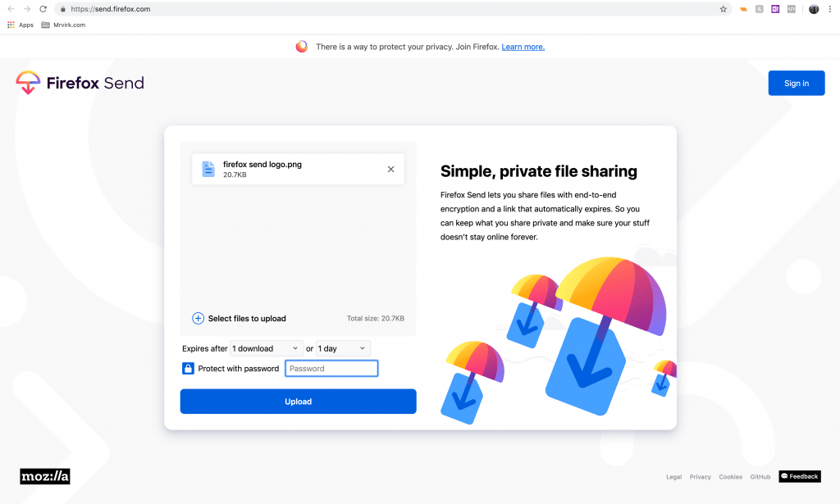Image resolution: width=840 pixels, height=504 pixels.
Task: Open the Privacy footer link
Action: click(700, 477)
